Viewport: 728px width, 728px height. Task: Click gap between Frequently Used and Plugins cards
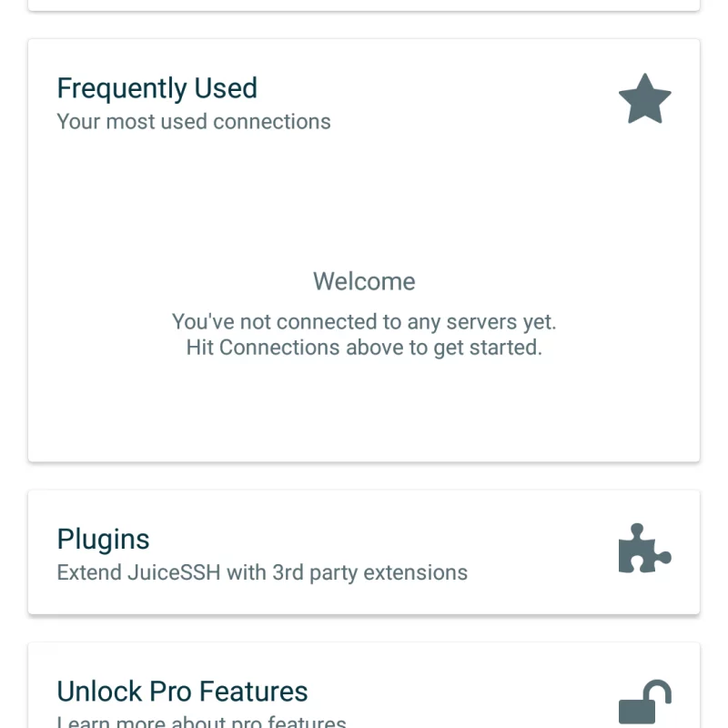364,476
